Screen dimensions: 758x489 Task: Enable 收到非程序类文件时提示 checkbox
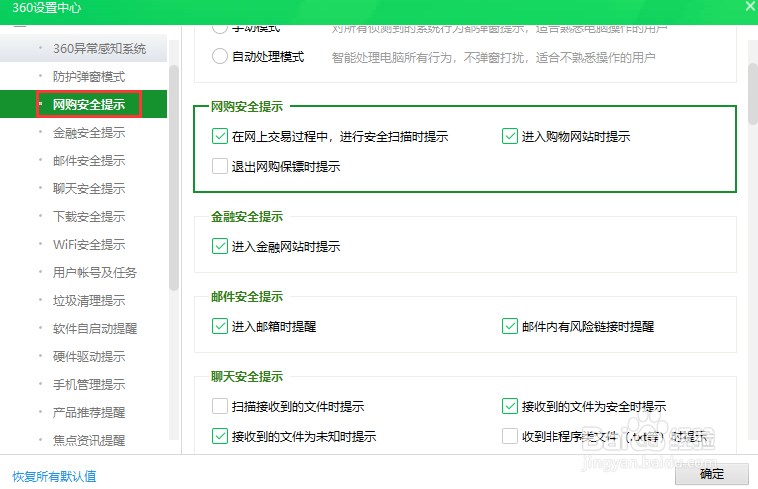pos(510,436)
